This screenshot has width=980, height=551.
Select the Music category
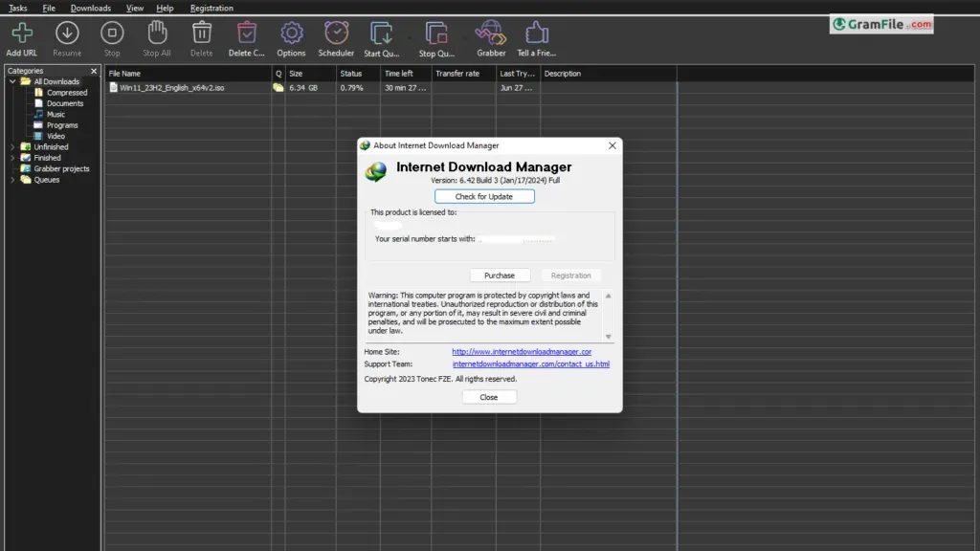click(x=56, y=115)
